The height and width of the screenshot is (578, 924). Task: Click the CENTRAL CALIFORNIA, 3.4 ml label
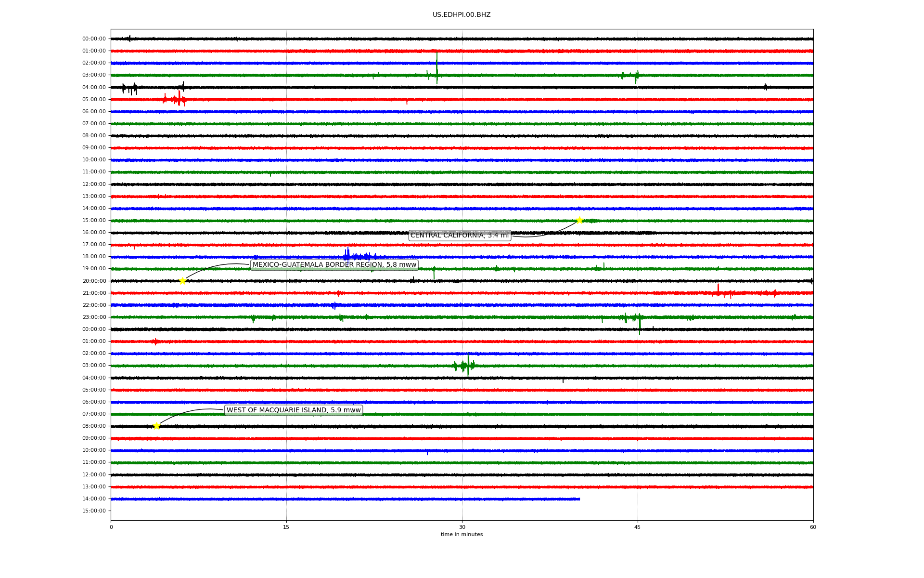click(x=459, y=235)
